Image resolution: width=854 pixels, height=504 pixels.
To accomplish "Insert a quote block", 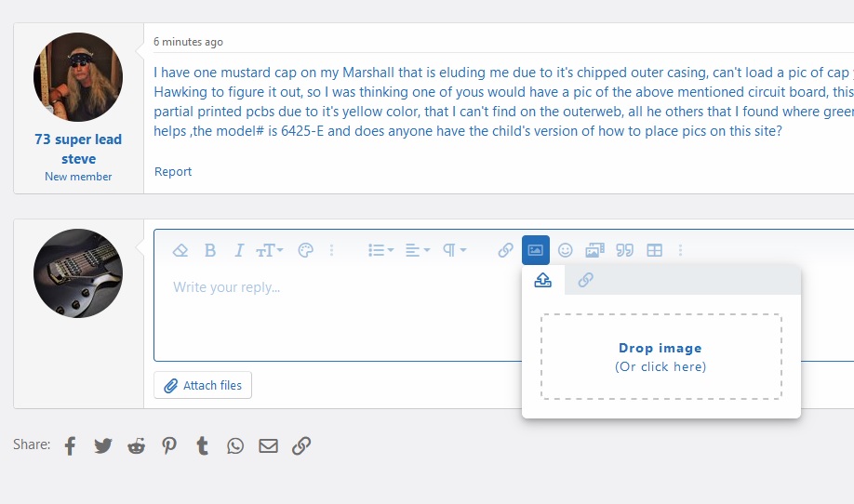I will [x=624, y=250].
